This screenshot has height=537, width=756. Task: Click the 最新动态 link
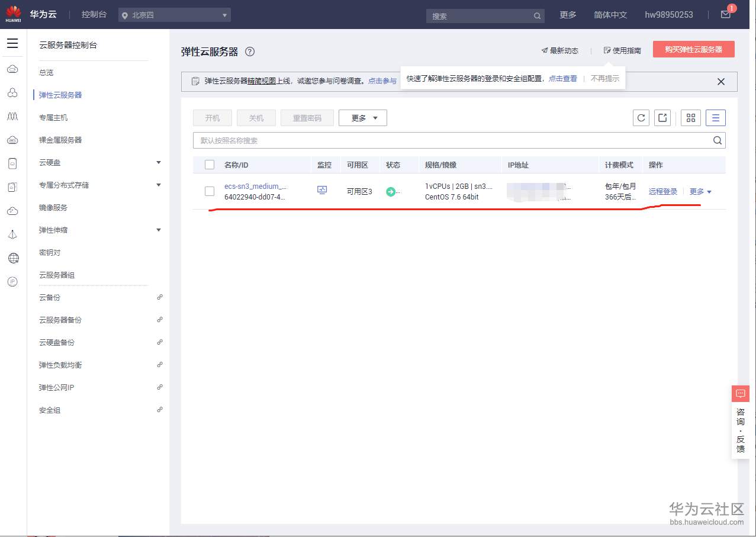(559, 50)
